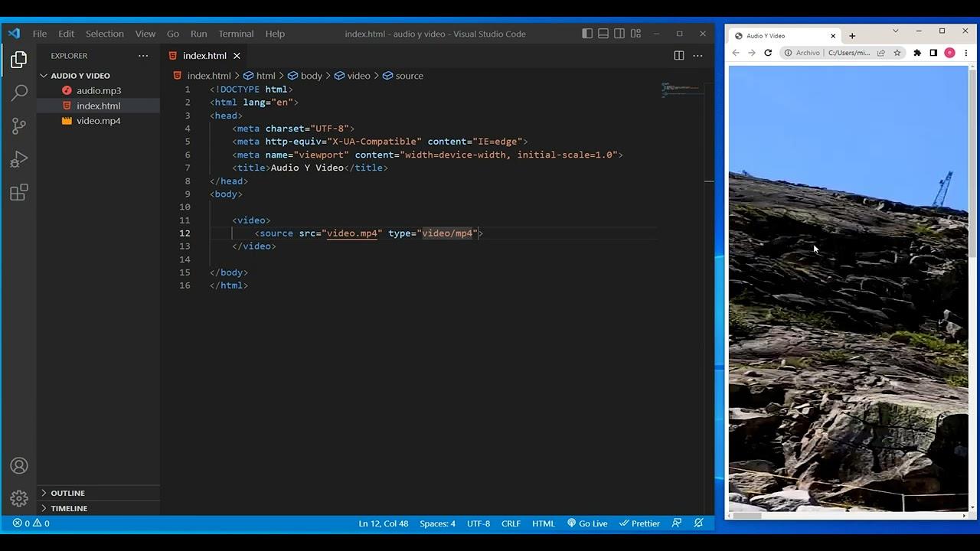Open a new browser tab
The image size is (980, 551).
pos(851,36)
